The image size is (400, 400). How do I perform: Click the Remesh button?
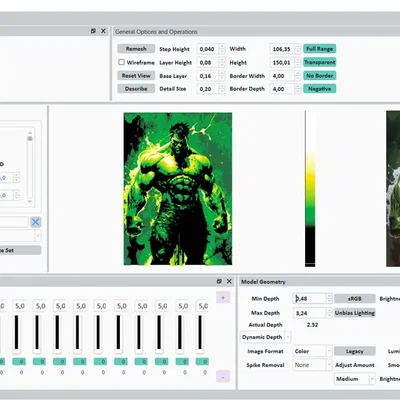[x=136, y=49]
